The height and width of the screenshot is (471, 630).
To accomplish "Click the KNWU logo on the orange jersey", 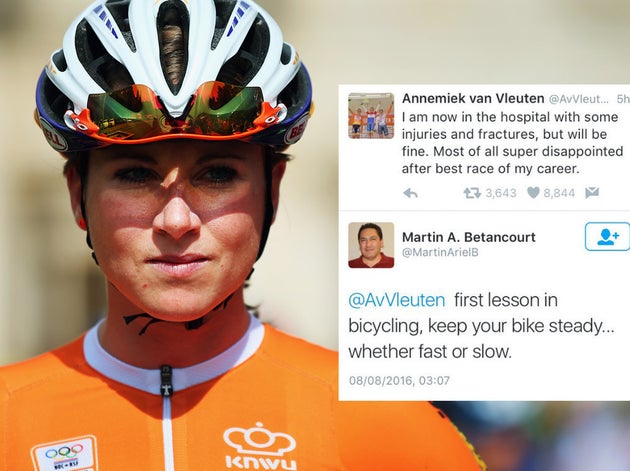I will [260, 446].
